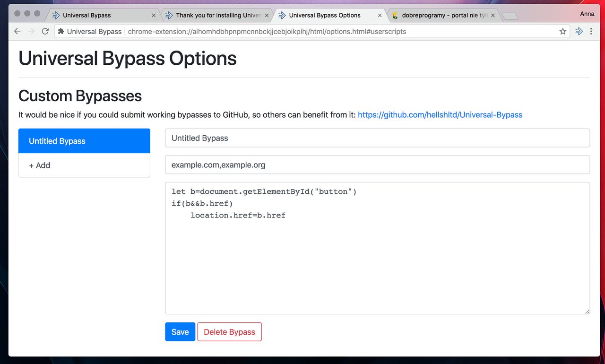Reload the page with the refresh icon
This screenshot has height=364, width=605.
[x=45, y=31]
